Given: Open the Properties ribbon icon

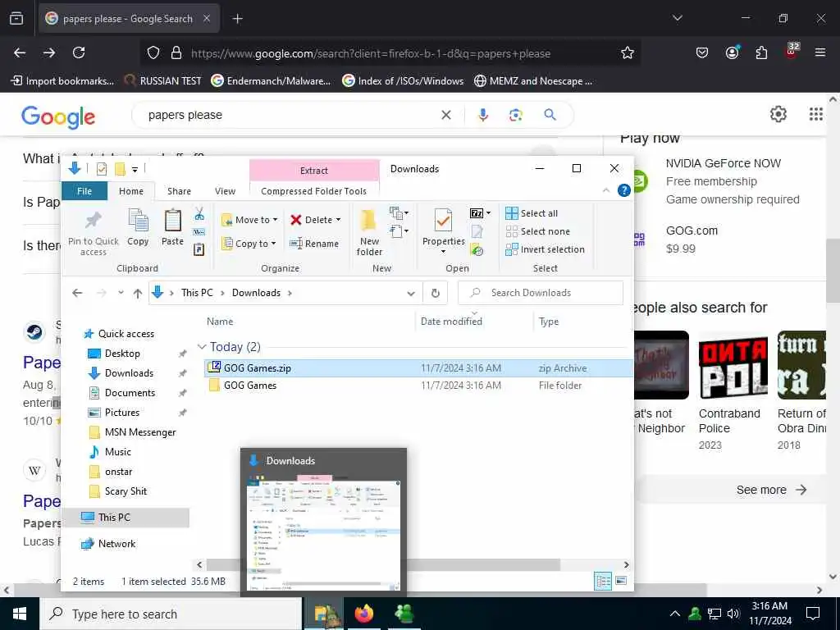Looking at the screenshot, I should pyautogui.click(x=443, y=221).
